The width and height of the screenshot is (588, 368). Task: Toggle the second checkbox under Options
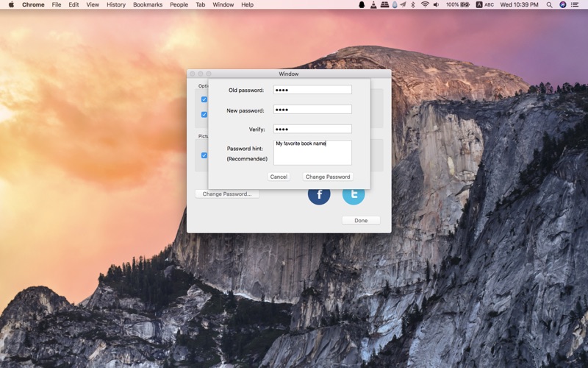(204, 115)
